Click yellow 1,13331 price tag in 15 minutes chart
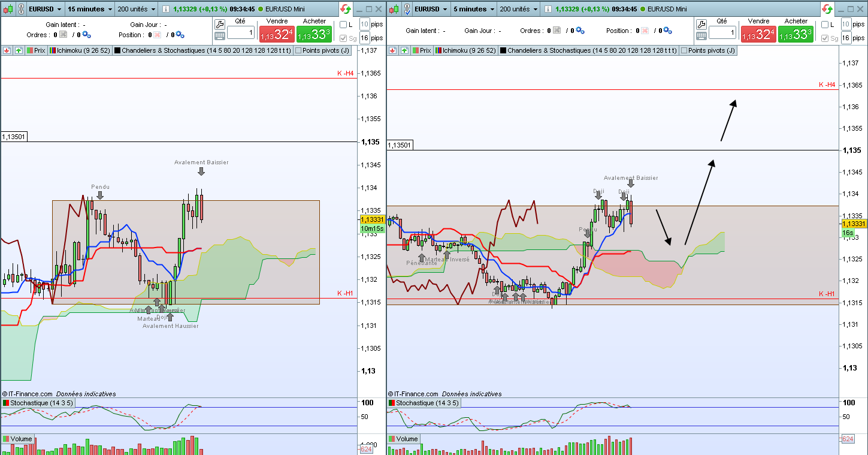 coord(372,220)
